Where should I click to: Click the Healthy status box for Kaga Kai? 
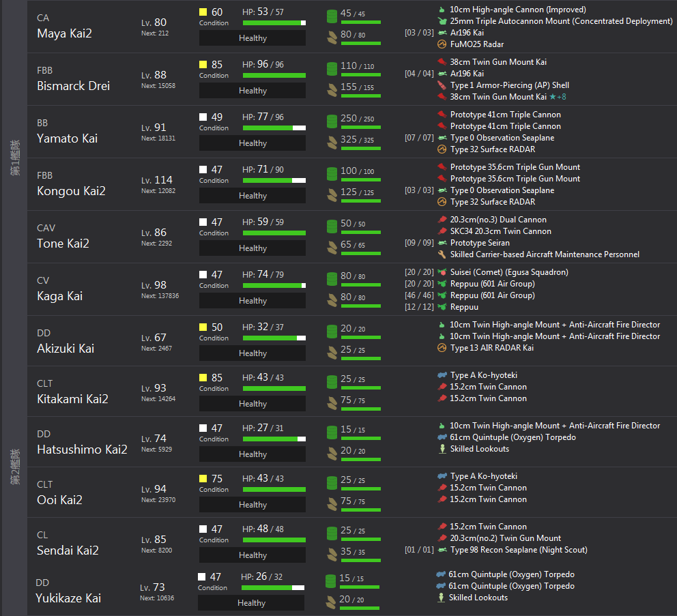252,300
